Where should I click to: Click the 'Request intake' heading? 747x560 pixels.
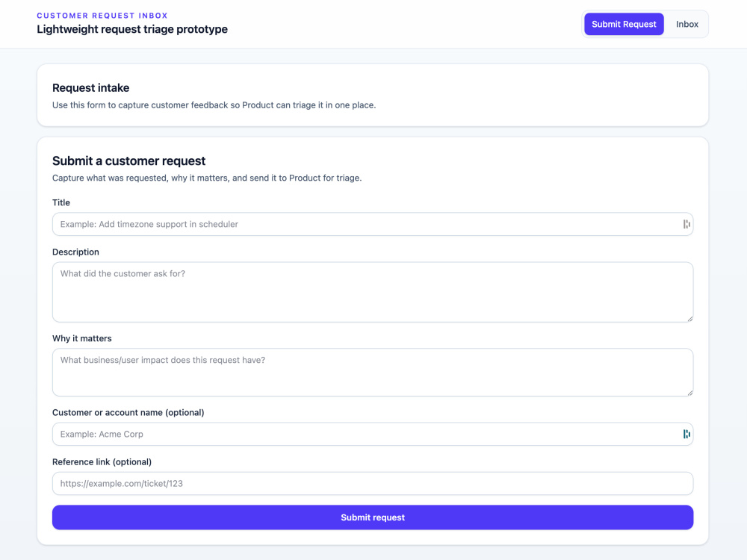(90, 87)
